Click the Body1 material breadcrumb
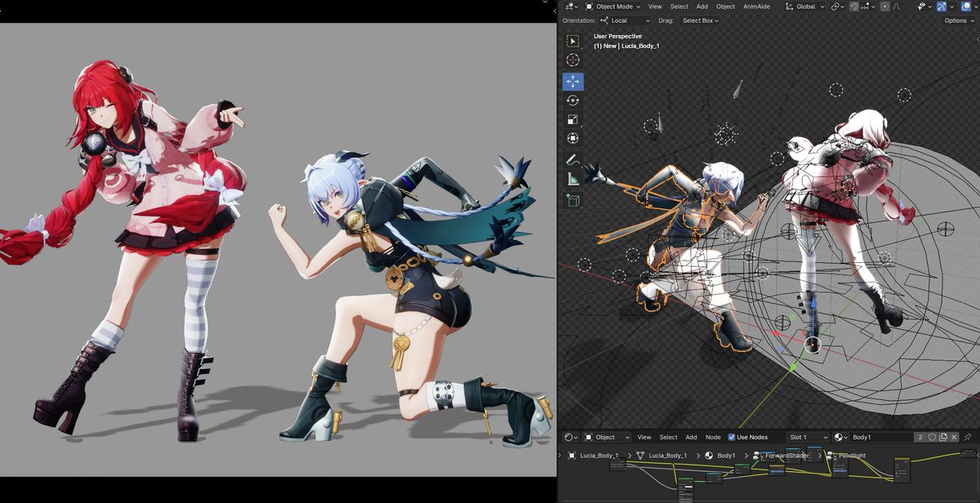 (719, 456)
